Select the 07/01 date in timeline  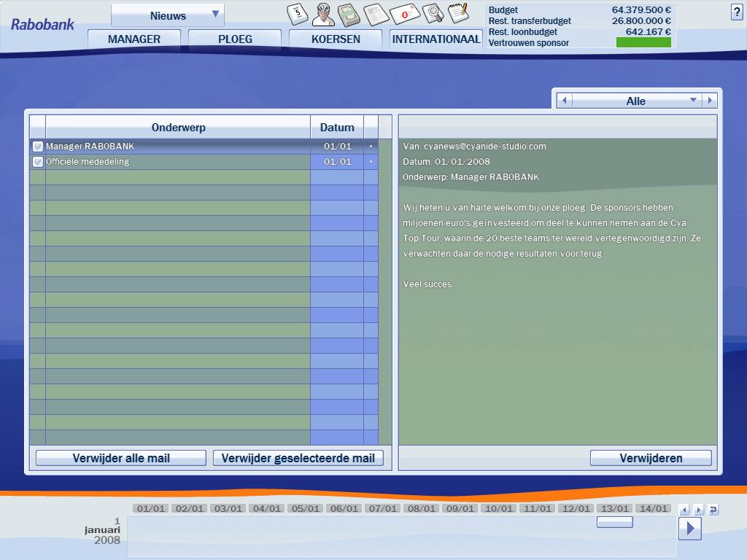(x=383, y=508)
